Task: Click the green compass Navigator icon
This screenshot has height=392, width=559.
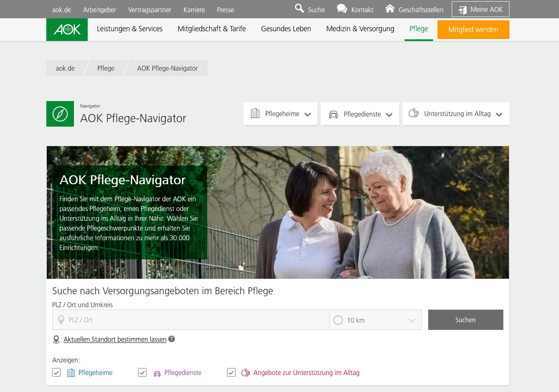Action: (60, 114)
